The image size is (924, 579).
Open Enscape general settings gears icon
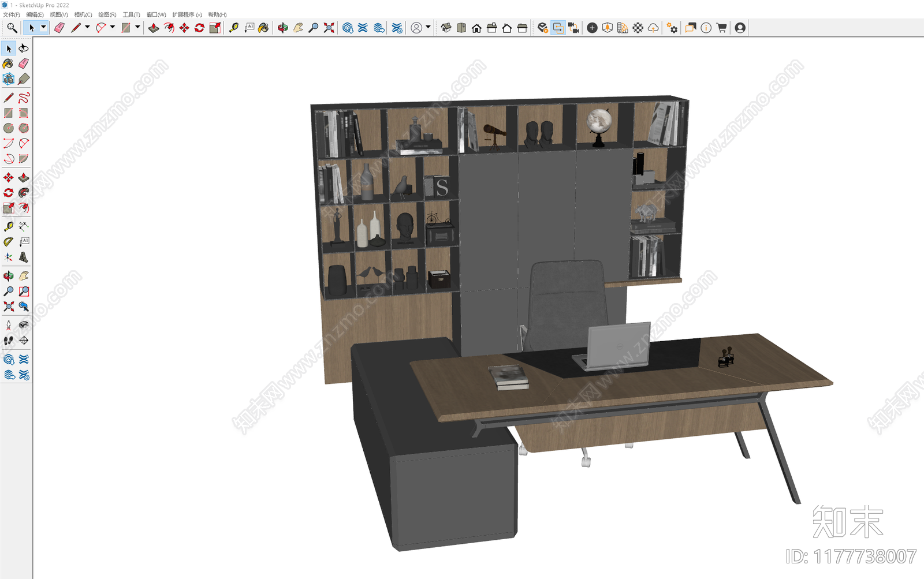click(x=672, y=28)
